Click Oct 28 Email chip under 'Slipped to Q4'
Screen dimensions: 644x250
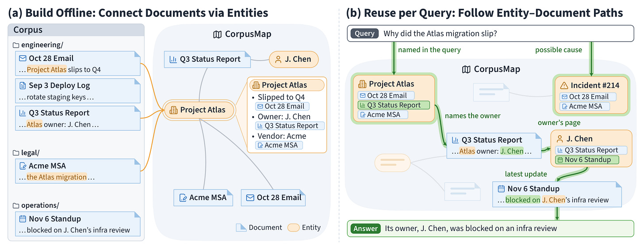282,106
